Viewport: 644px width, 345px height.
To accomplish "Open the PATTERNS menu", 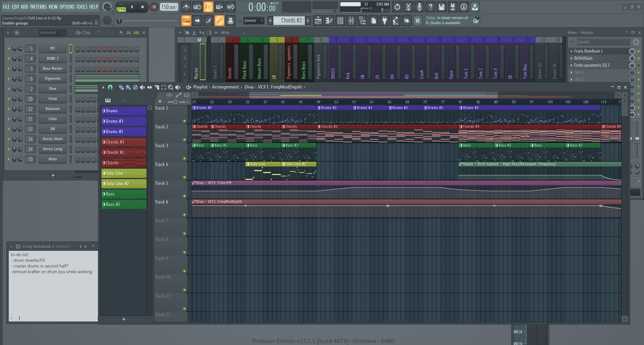I will click(38, 7).
